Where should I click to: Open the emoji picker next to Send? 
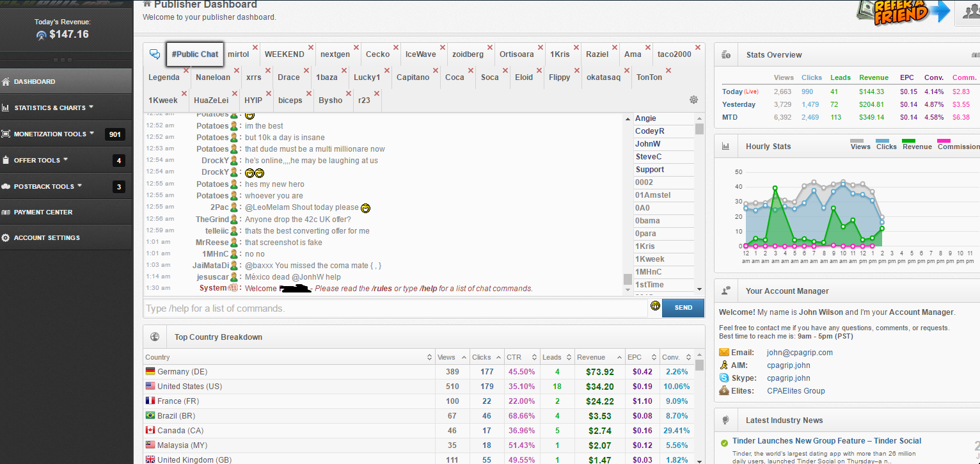655,307
